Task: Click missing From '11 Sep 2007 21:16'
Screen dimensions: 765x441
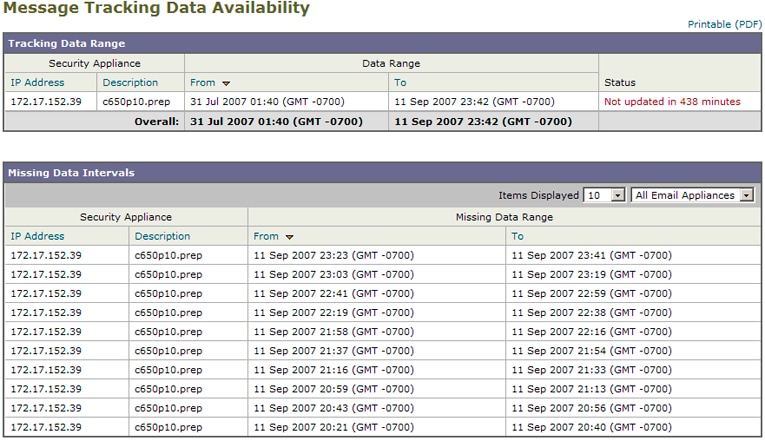Action: 334,369
